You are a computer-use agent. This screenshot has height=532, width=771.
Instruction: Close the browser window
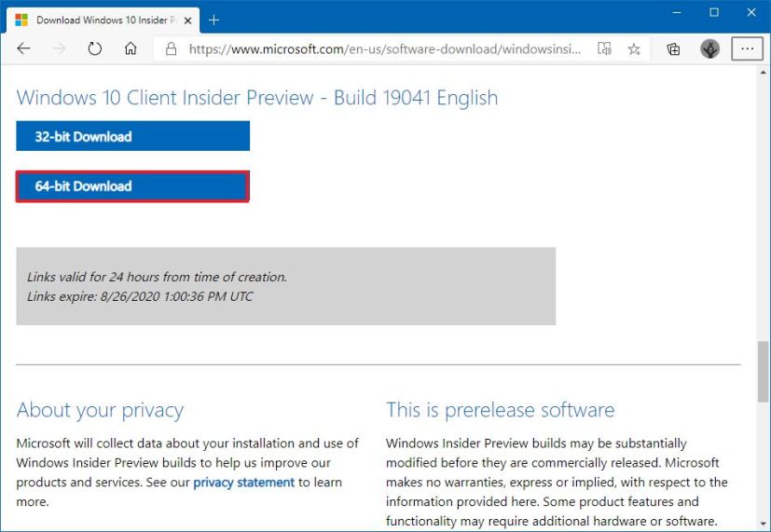[x=751, y=13]
